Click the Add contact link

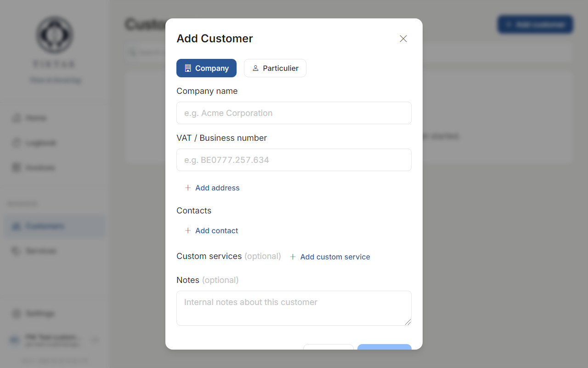pos(211,230)
